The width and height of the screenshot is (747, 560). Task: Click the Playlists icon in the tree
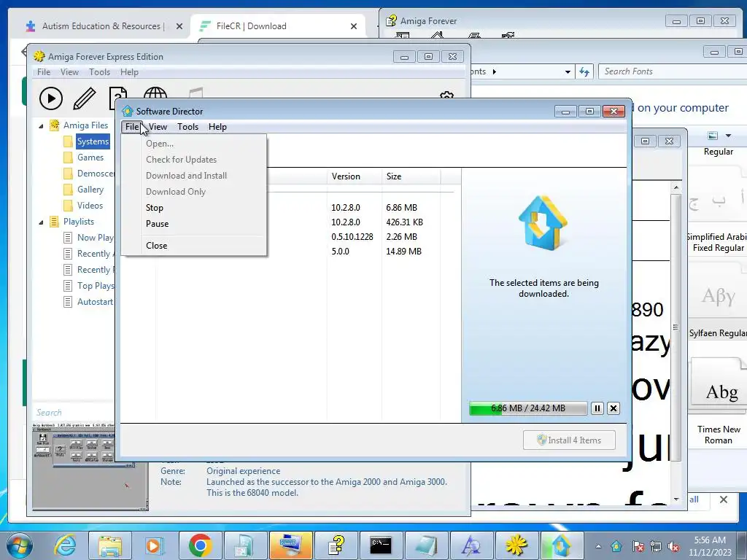[54, 222]
